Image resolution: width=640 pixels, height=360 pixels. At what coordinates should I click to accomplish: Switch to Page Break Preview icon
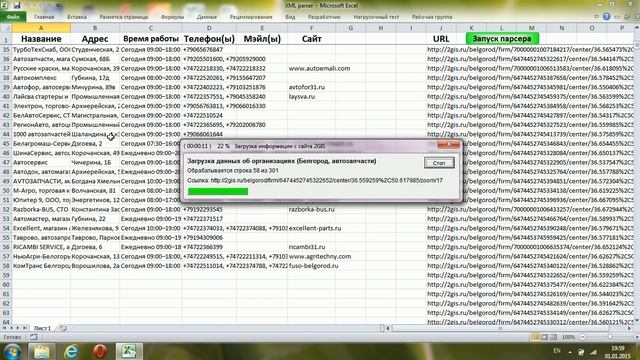(x=553, y=337)
